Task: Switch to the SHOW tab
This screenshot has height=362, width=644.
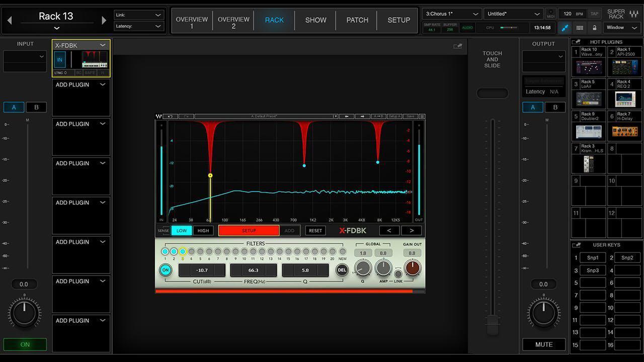Action: (x=315, y=20)
